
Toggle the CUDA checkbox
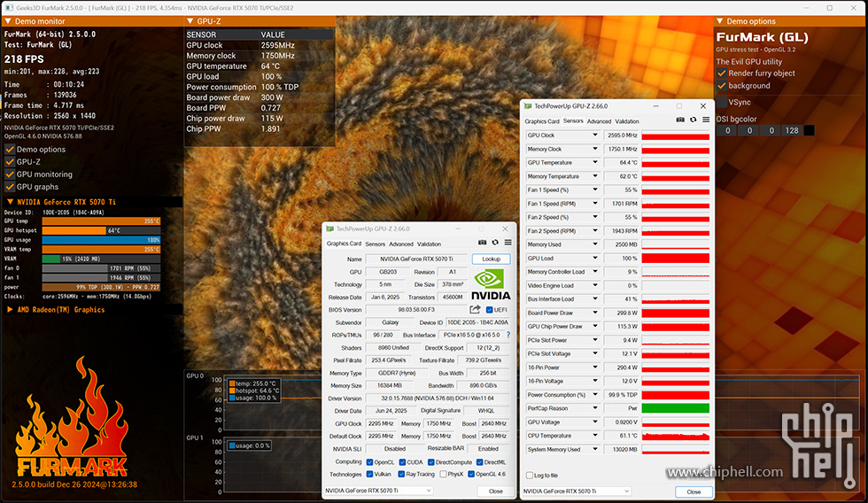tap(402, 462)
